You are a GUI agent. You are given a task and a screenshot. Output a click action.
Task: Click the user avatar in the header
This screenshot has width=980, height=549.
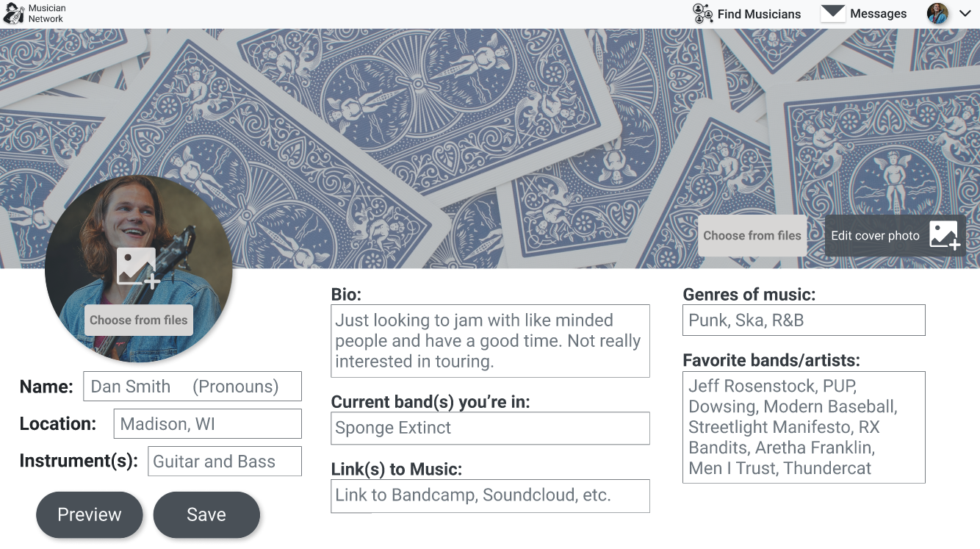tap(937, 13)
